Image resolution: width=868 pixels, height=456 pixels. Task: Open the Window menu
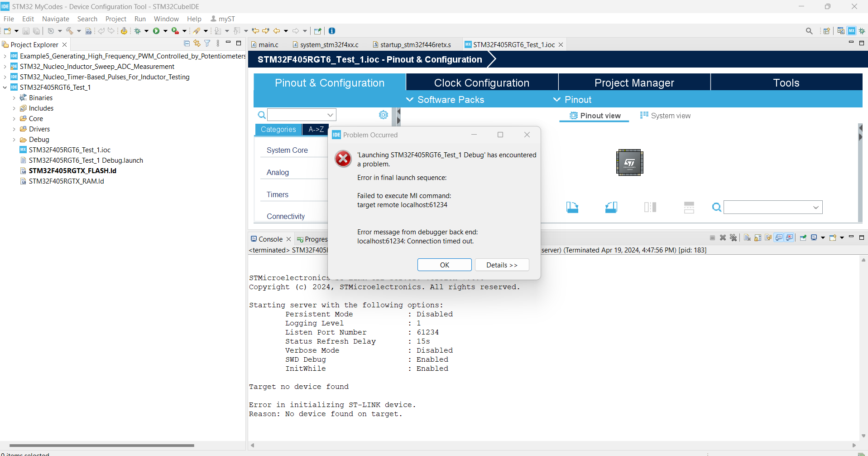[166, 19]
